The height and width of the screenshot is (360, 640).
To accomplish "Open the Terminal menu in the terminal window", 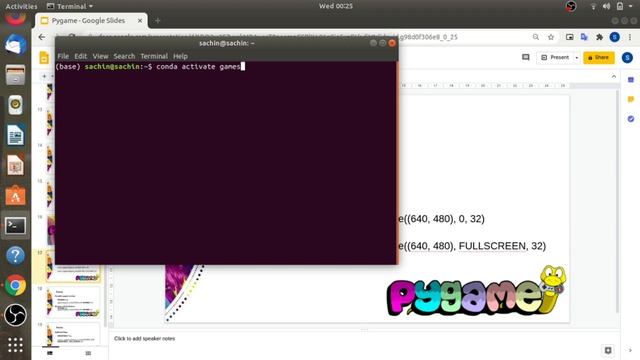I will click(x=154, y=56).
